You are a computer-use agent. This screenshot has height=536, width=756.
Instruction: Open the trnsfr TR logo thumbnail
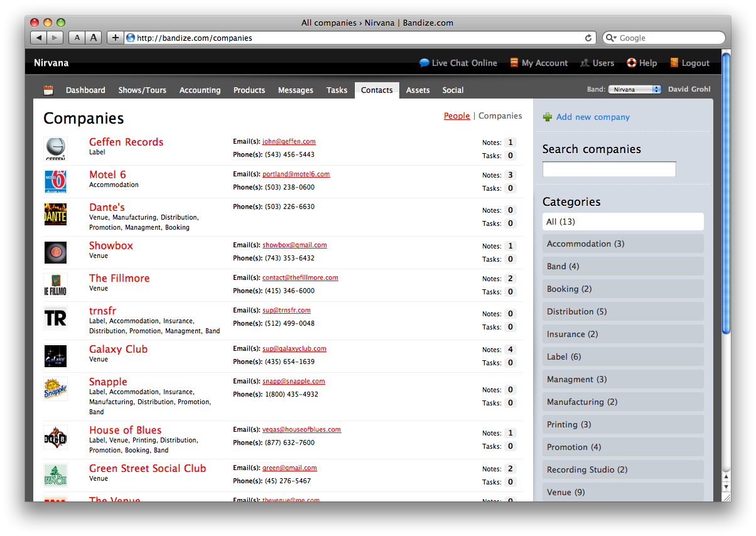pyautogui.click(x=55, y=318)
